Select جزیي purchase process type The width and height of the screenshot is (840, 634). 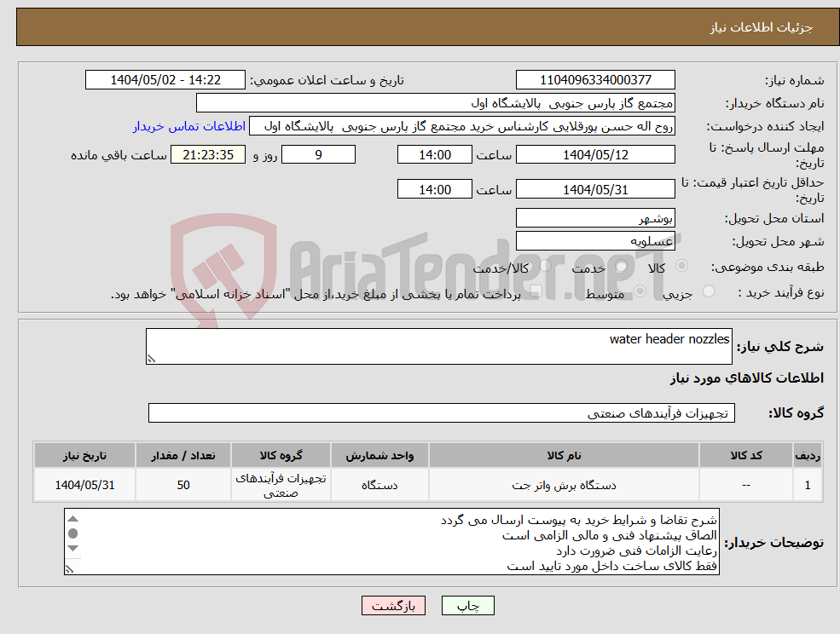709,289
